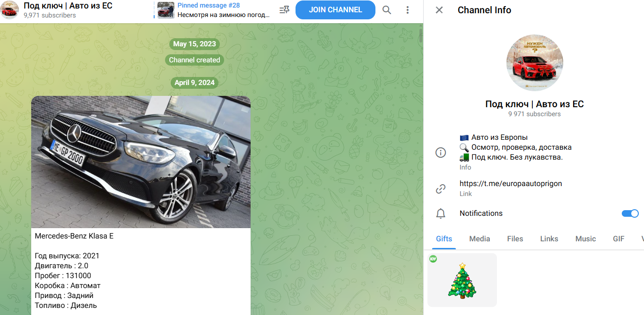This screenshot has height=315, width=644.
Task: Click the green badge on the gift card
Action: pos(433,259)
